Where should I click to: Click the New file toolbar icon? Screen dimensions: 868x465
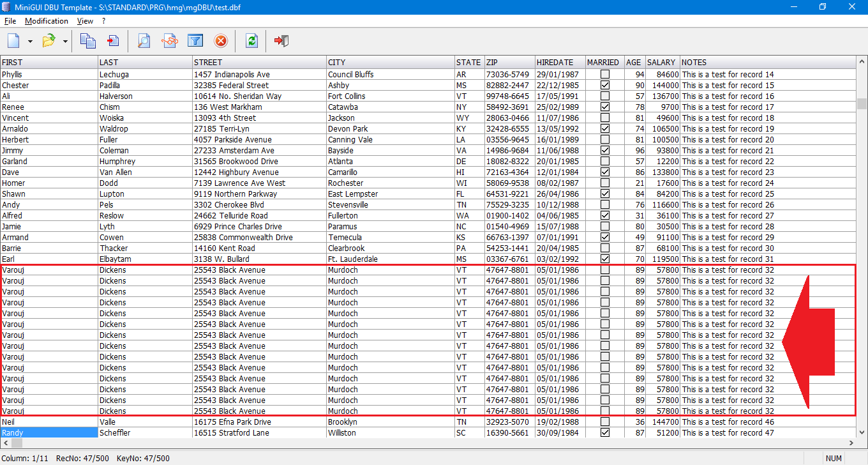pyautogui.click(x=14, y=42)
